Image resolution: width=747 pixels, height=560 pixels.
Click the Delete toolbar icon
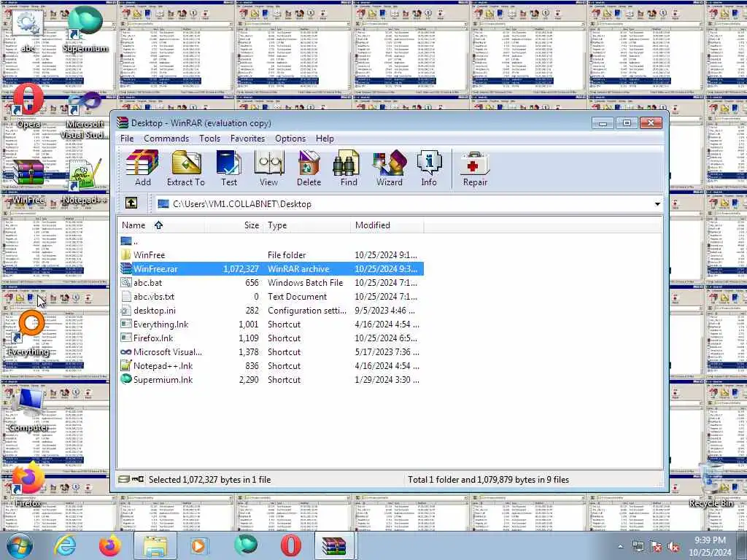[x=309, y=168]
